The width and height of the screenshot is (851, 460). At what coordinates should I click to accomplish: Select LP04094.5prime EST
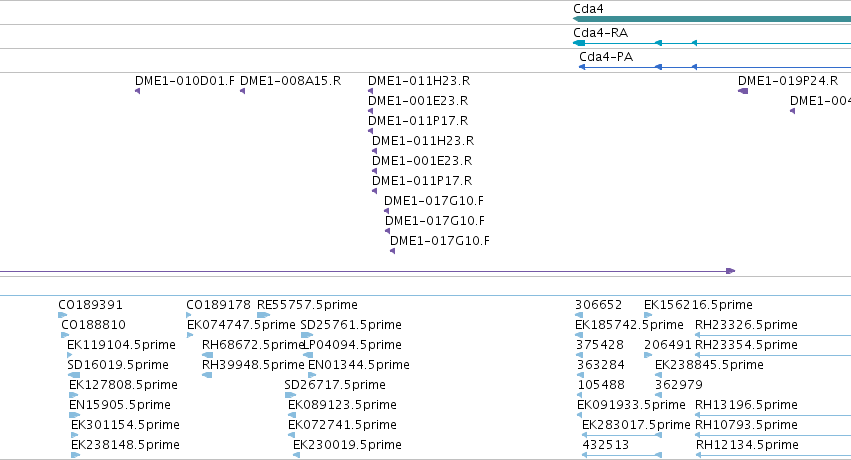[x=352, y=345]
